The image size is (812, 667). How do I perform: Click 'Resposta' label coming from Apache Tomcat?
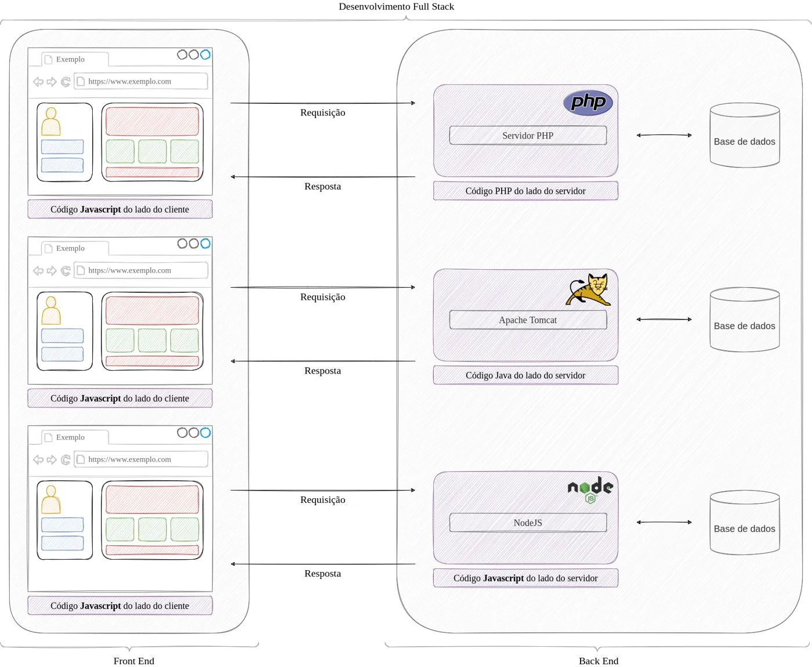coord(322,371)
